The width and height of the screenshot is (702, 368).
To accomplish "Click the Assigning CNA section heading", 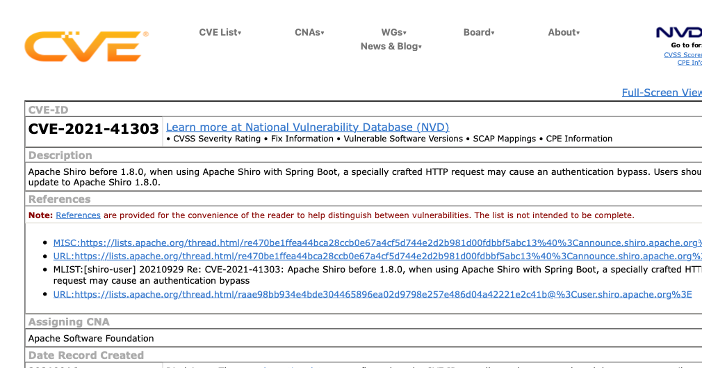I will point(68,322).
